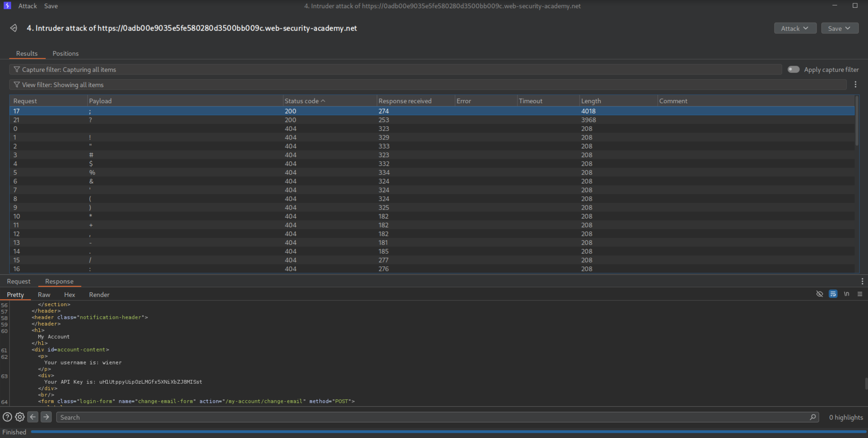
Task: Open the response viewer hamburger menu
Action: tap(860, 294)
